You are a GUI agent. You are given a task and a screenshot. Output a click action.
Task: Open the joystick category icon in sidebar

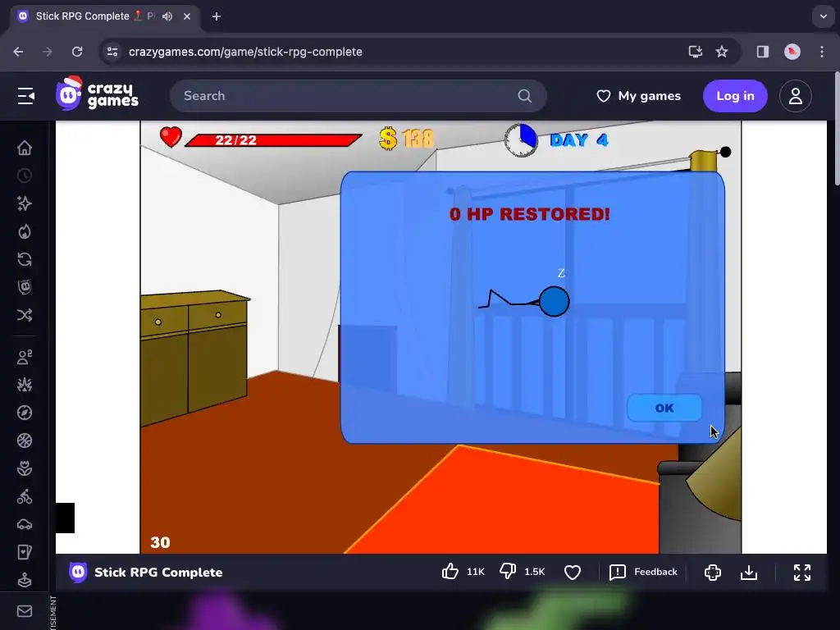[25, 580]
